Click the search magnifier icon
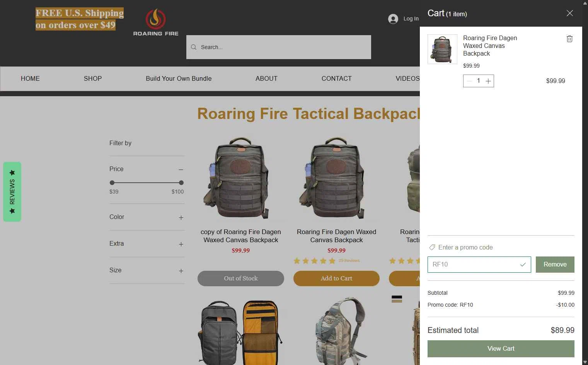The image size is (588, 365). click(x=194, y=47)
